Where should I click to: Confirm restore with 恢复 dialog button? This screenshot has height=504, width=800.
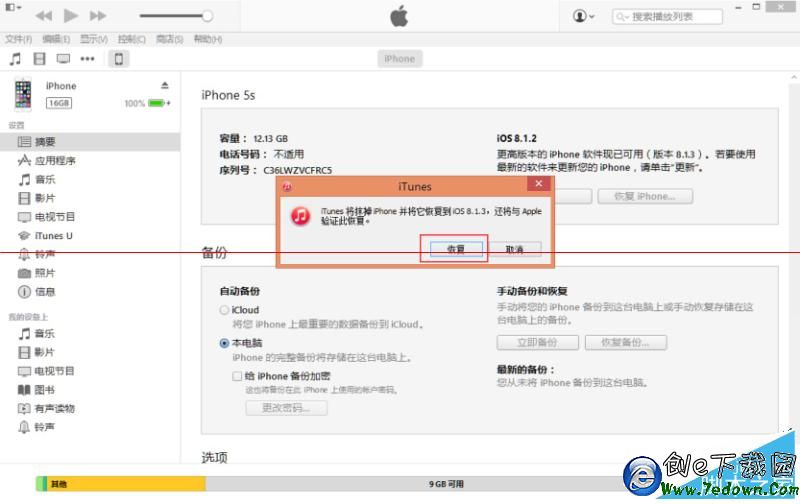tap(456, 249)
